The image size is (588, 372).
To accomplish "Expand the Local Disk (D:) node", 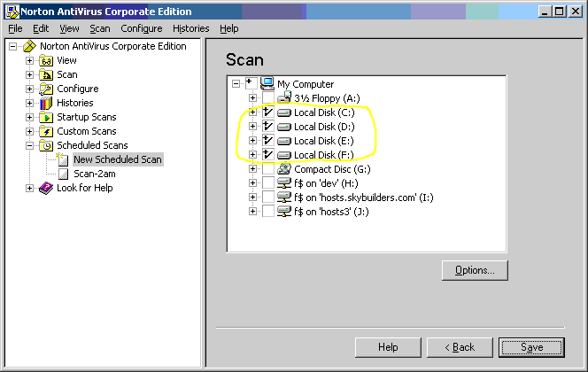I will [x=252, y=127].
